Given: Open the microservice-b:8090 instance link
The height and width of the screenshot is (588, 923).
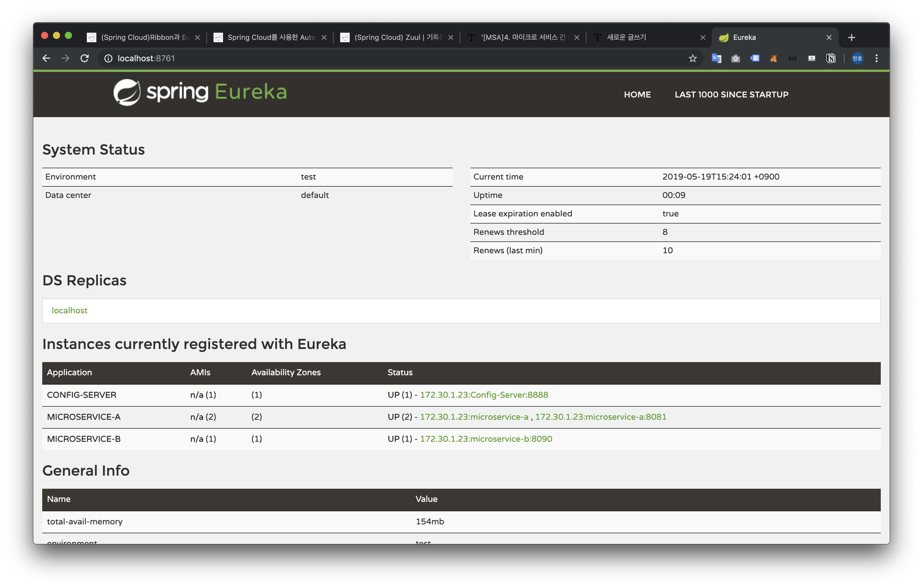Looking at the screenshot, I should pyautogui.click(x=486, y=439).
